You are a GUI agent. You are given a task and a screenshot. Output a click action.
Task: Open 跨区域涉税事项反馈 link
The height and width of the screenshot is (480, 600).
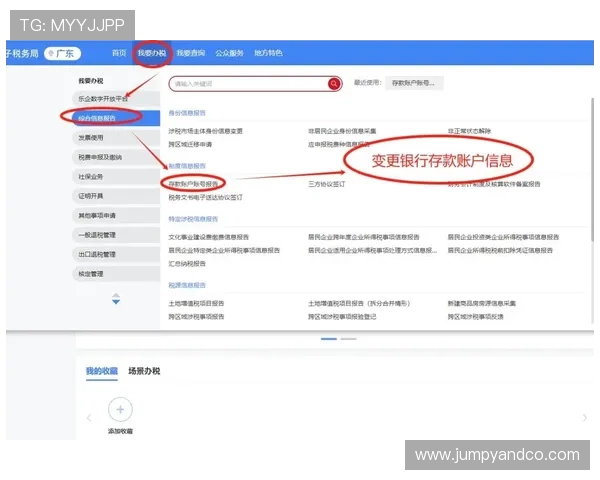pos(476,317)
